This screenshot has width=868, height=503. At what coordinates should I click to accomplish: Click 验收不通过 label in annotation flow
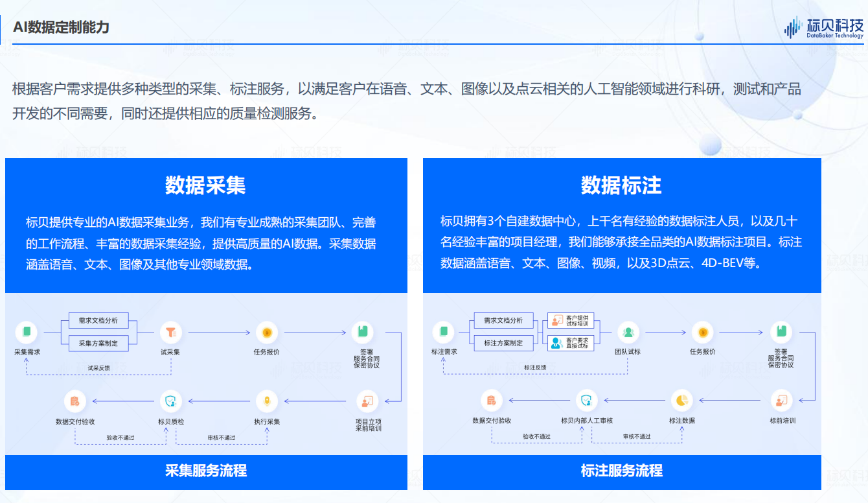[536, 437]
